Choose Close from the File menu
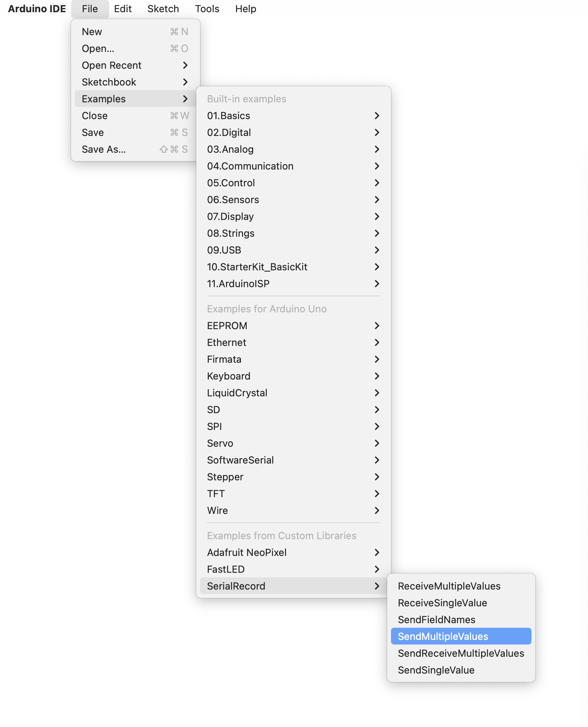The image size is (588, 727). pyautogui.click(x=136, y=116)
